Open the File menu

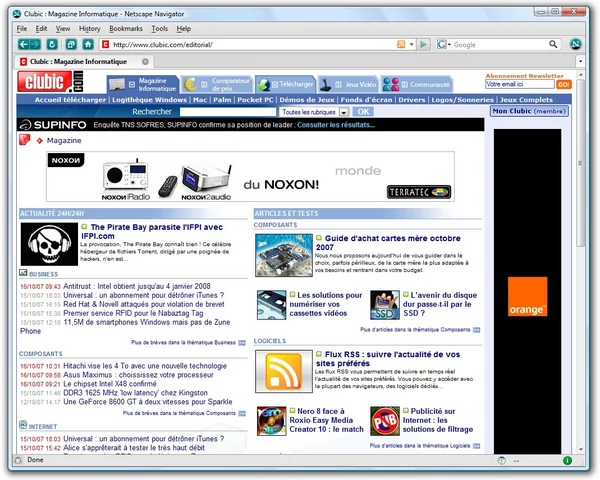(22, 29)
